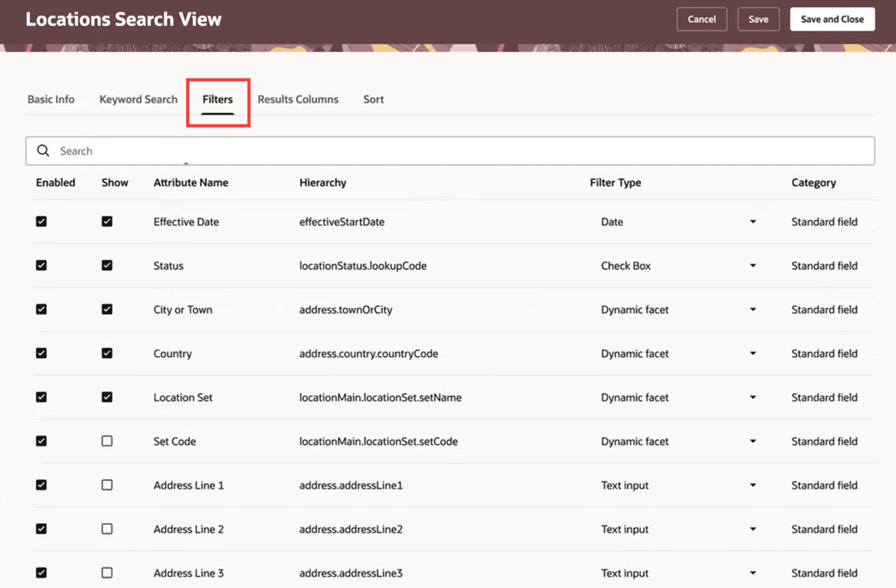
Task: Toggle Show for City or Town
Action: [x=107, y=309]
